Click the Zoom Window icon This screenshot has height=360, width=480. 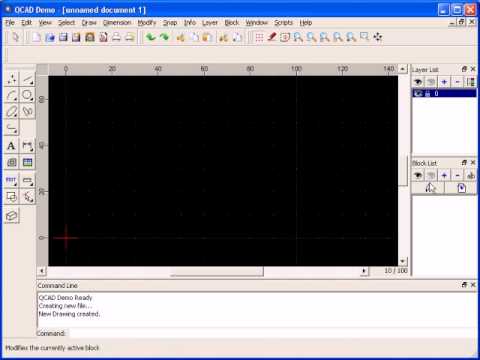(364, 37)
